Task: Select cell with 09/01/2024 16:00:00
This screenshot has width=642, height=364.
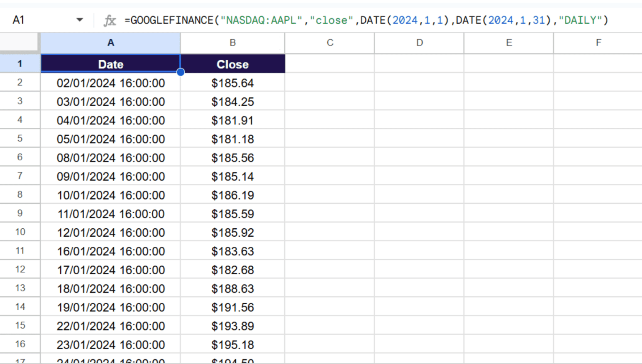Action: point(110,176)
